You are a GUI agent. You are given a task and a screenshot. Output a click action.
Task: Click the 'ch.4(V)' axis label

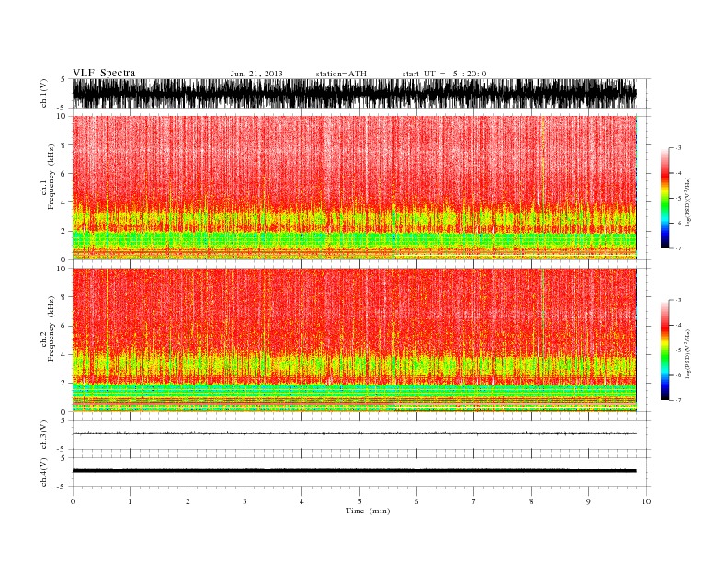(44, 472)
